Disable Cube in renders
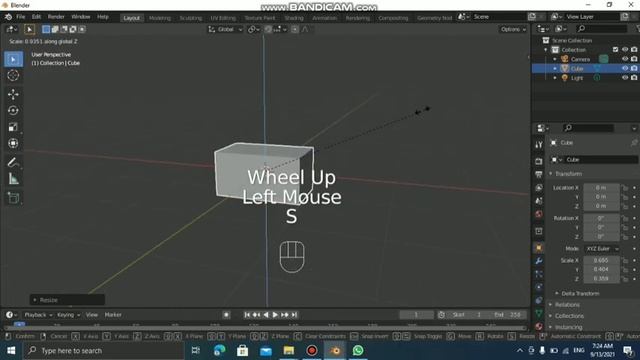The image size is (640, 360). 634,69
